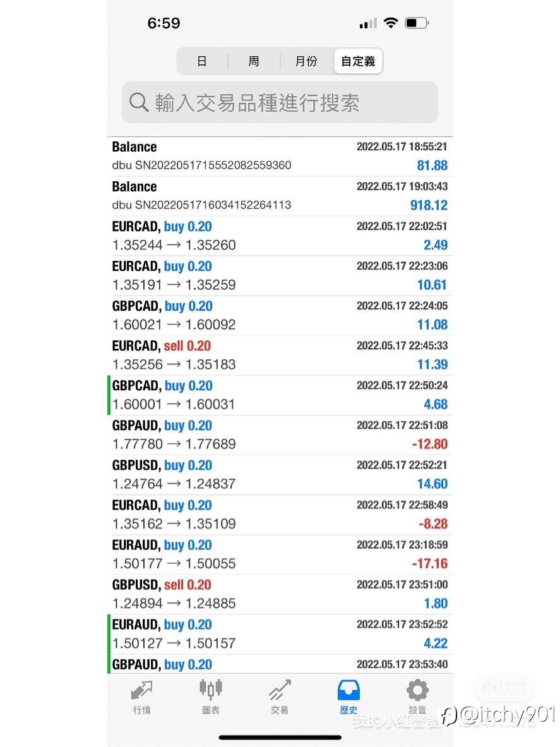Open the GBPUSD sell 0.20 trade
Image resolution: width=560 pixels, height=747 pixels.
click(x=280, y=595)
